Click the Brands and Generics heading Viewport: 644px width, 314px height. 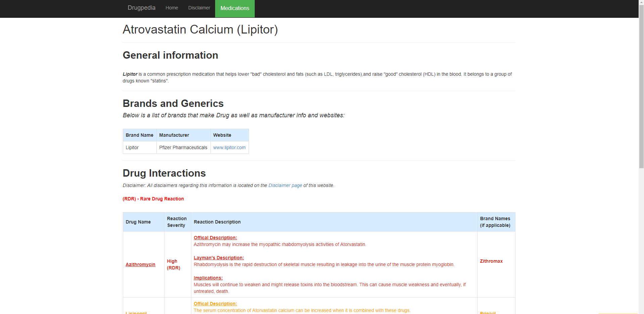click(x=173, y=104)
